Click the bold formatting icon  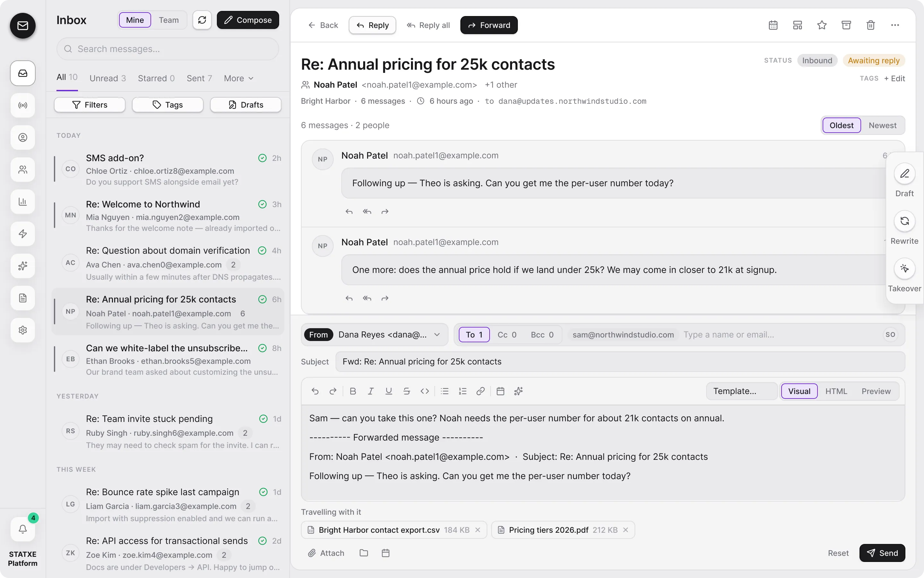(x=353, y=391)
